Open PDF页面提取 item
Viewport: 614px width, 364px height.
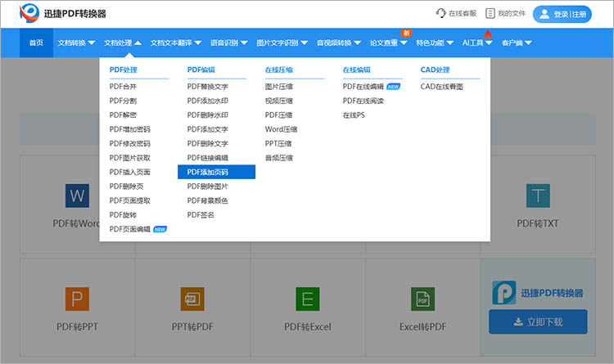point(129,200)
